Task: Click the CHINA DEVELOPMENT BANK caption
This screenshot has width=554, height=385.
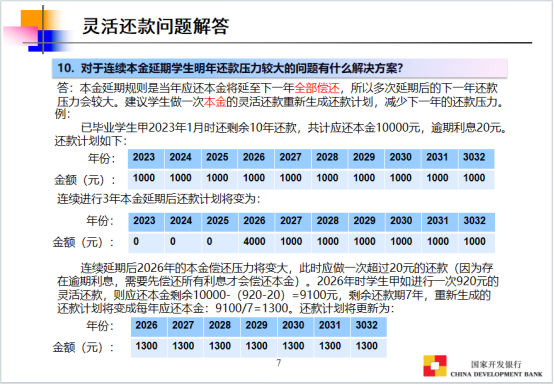Action: pyautogui.click(x=496, y=374)
